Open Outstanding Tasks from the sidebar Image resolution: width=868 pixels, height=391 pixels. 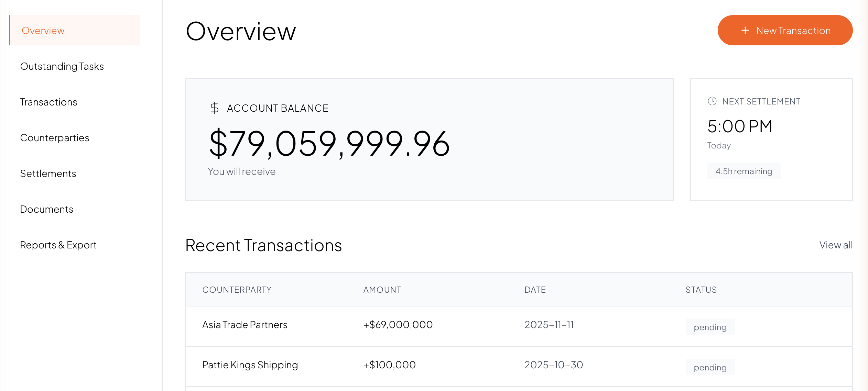point(62,66)
